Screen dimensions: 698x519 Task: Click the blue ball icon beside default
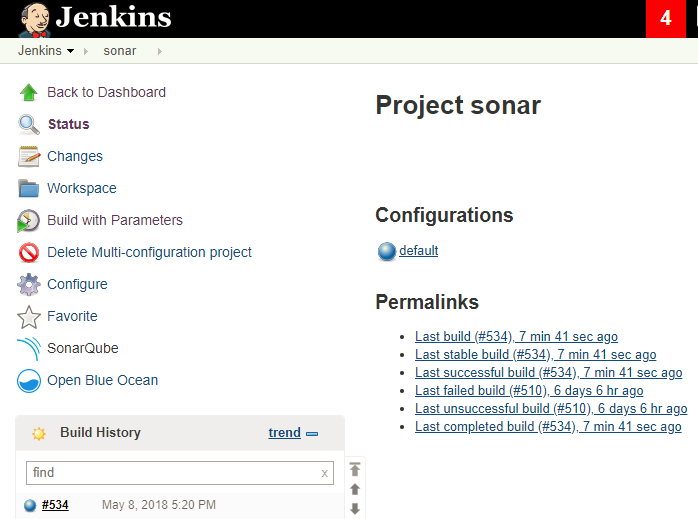[386, 251]
